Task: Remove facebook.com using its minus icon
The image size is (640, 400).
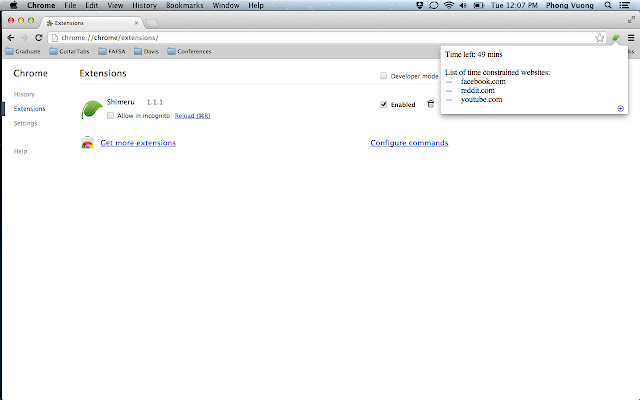Action: click(449, 82)
